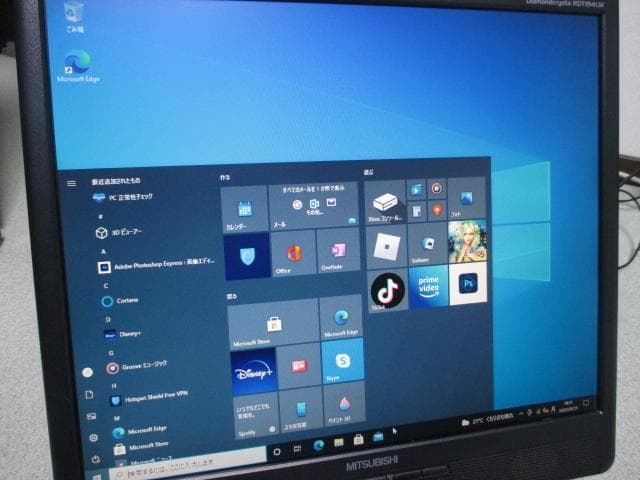Open Cortana in the app list
Screen dimensions: 640x480
coord(120,301)
